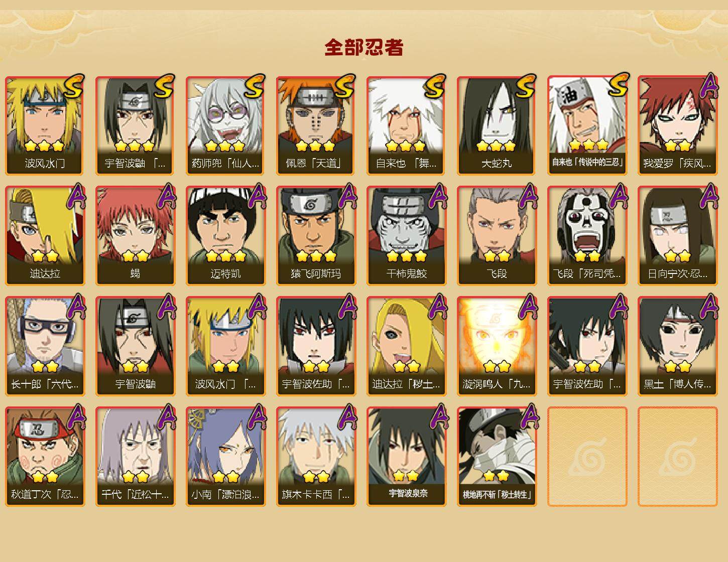Select the 桃地再不斩「秽土转生」 card
The image size is (728, 562).
click(x=497, y=457)
